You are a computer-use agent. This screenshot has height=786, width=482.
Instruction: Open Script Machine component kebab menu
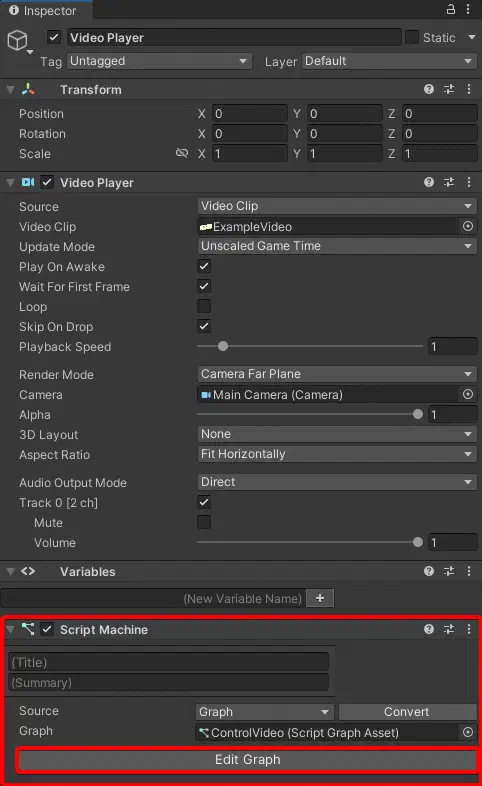tap(469, 629)
